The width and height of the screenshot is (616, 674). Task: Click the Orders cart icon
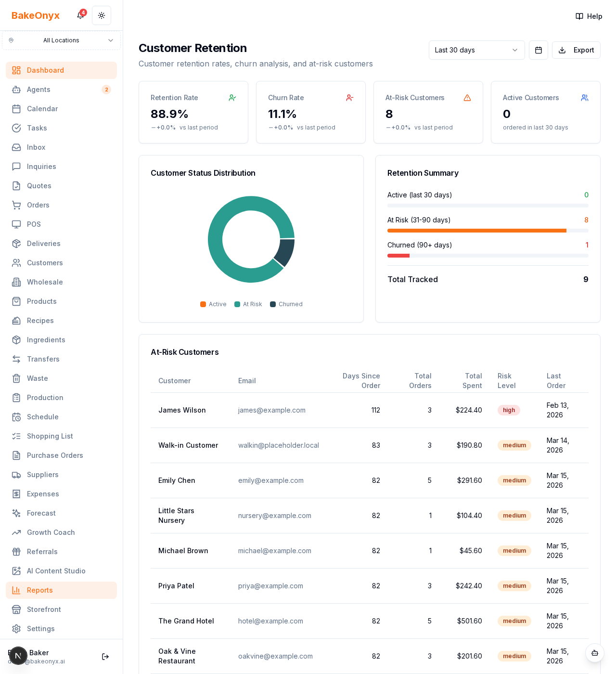[16, 205]
